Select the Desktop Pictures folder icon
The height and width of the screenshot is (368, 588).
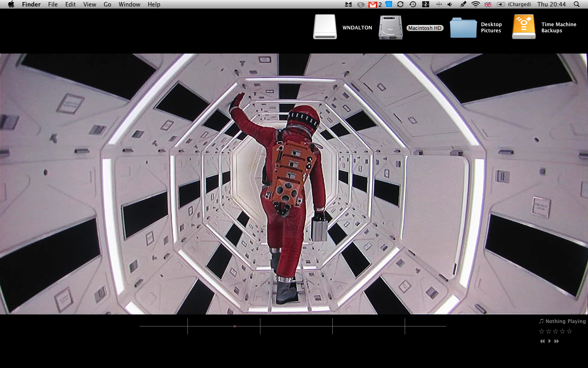click(x=463, y=27)
